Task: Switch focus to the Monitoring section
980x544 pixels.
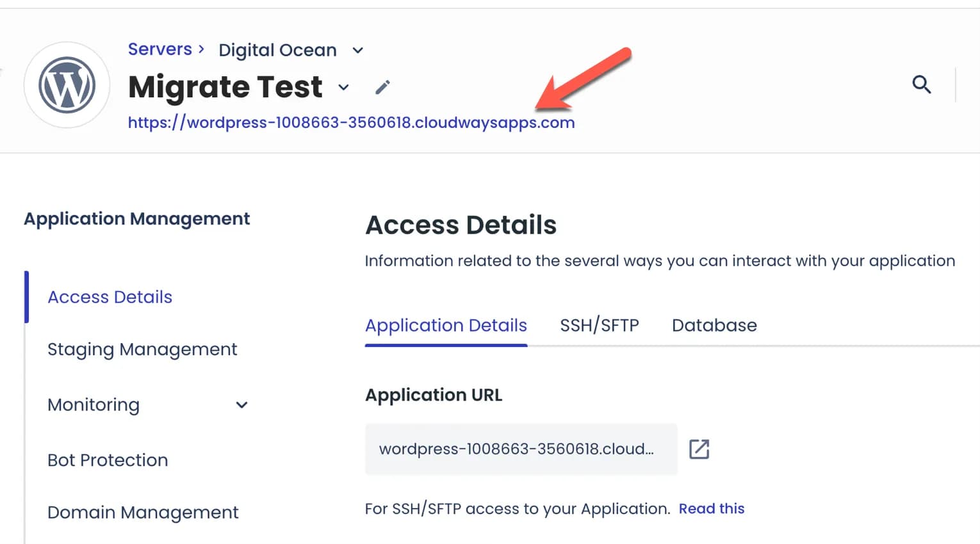Action: point(93,404)
